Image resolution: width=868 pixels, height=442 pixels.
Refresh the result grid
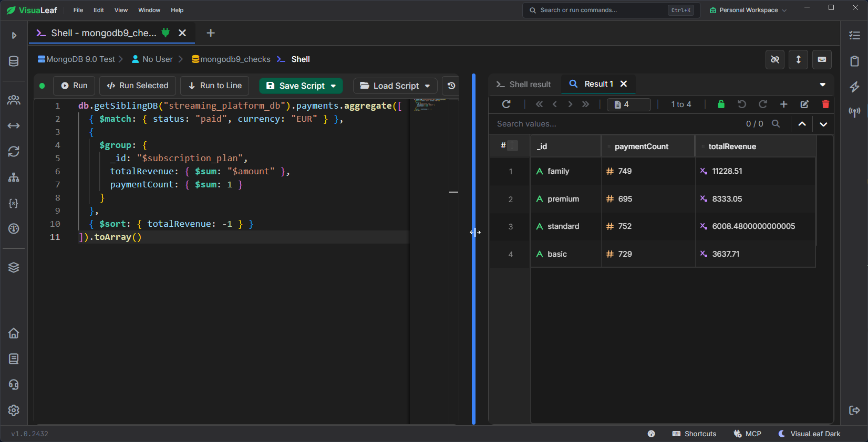pos(506,104)
